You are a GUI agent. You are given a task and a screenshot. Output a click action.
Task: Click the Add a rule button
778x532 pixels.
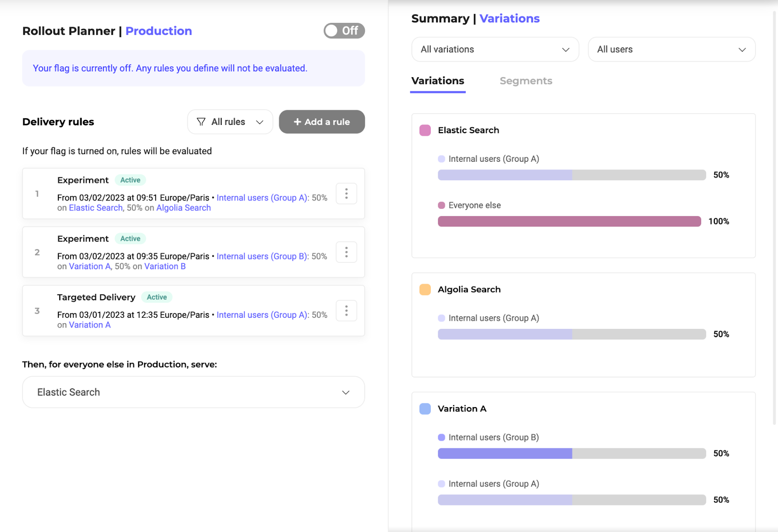(x=322, y=122)
